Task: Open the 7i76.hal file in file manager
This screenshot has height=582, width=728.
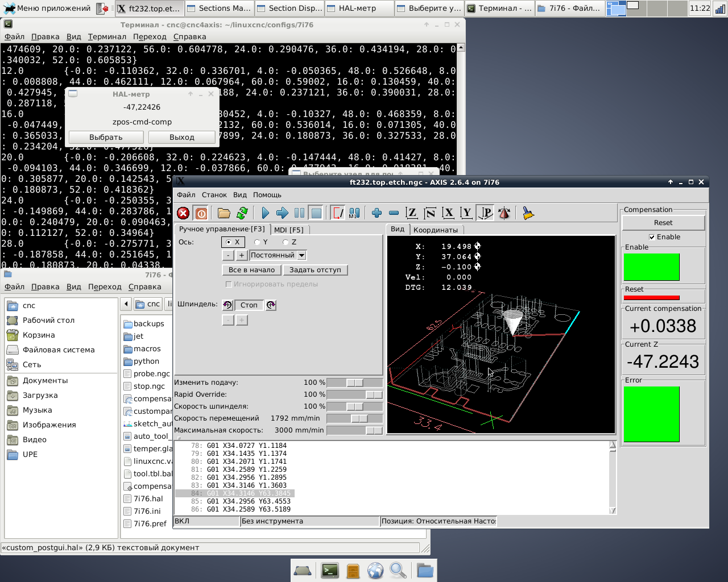Action: pos(148,499)
